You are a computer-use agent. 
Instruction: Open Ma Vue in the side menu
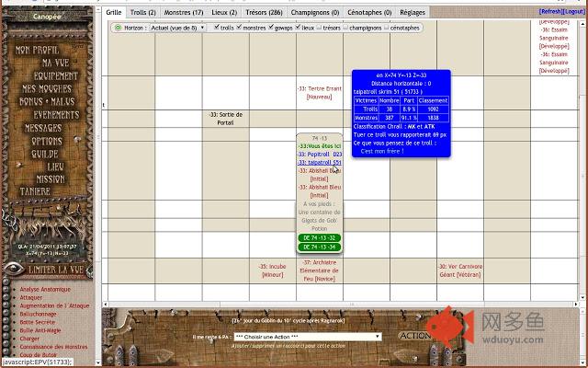point(55,63)
